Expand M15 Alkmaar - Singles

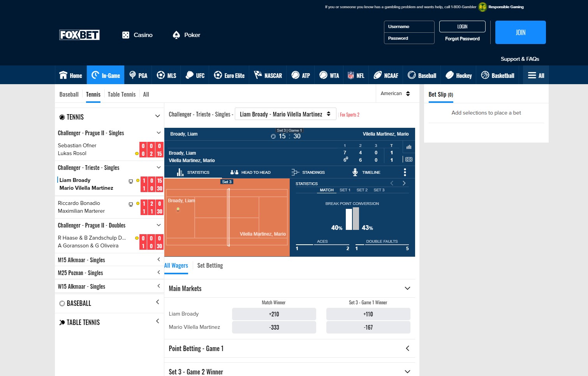point(158,259)
